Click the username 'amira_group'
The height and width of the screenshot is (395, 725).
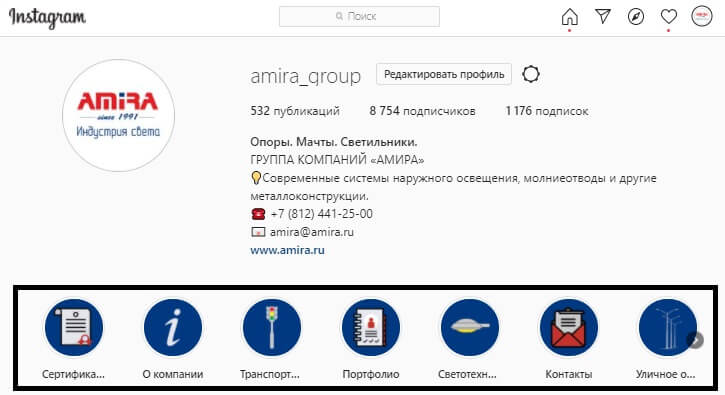coord(305,76)
